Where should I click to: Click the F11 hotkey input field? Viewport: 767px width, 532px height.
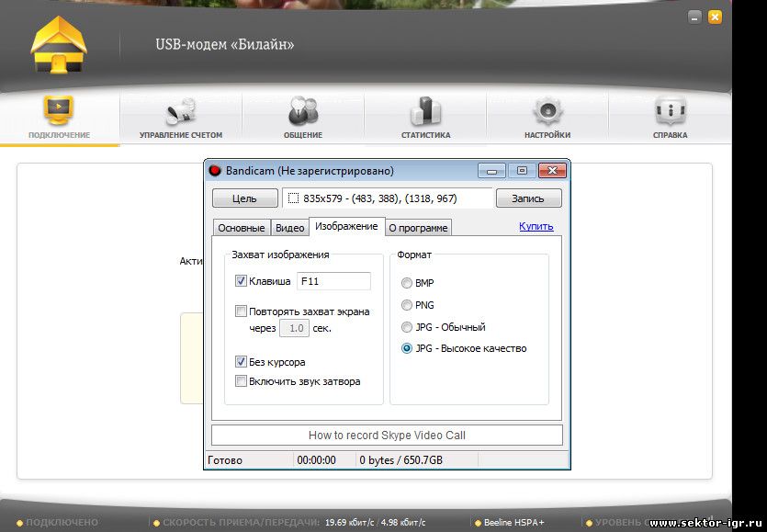point(333,281)
